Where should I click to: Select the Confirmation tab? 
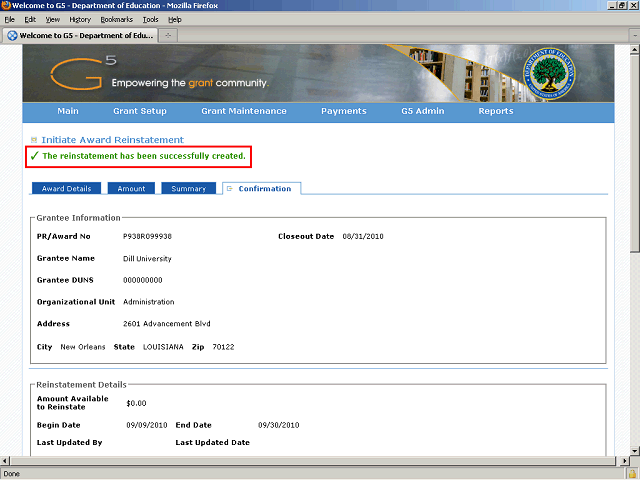tap(262, 189)
